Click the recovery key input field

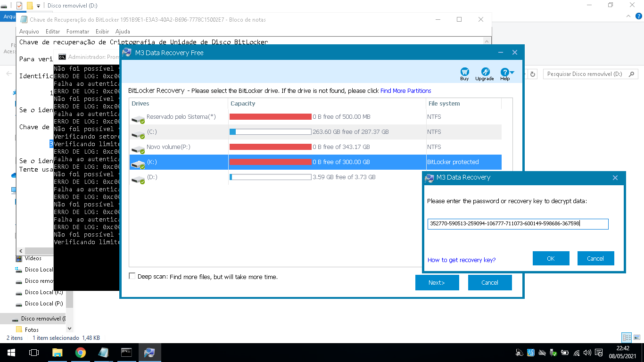518,224
